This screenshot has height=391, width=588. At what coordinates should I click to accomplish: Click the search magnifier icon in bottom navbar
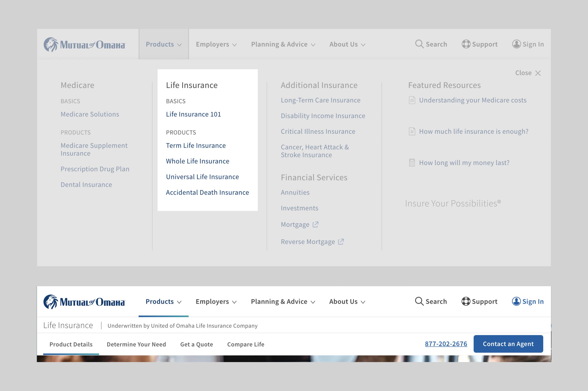point(419,301)
